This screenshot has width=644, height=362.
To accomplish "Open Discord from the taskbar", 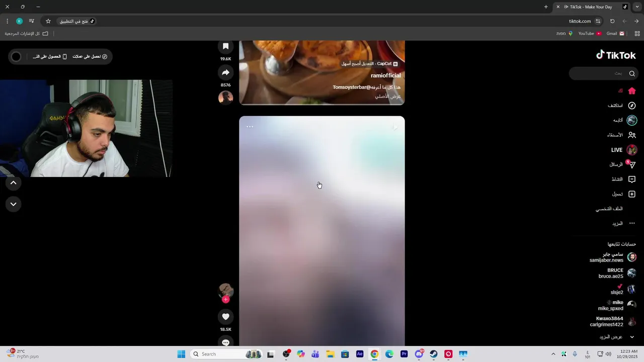I will pos(419,354).
